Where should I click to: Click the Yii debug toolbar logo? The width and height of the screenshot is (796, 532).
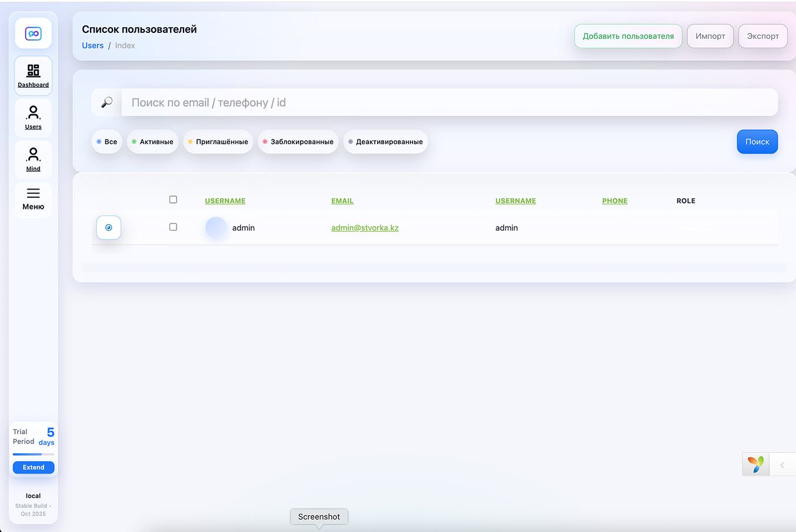[756, 464]
